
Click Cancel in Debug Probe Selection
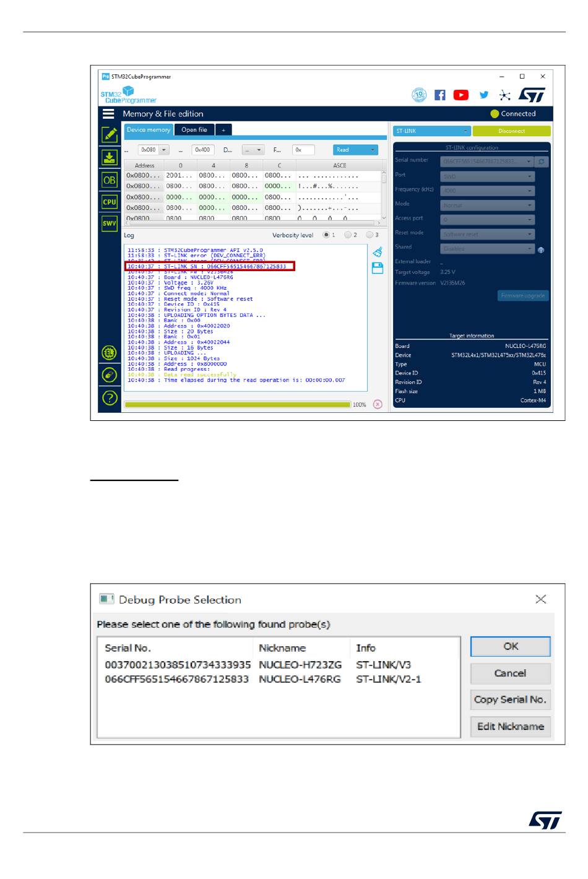point(510,673)
